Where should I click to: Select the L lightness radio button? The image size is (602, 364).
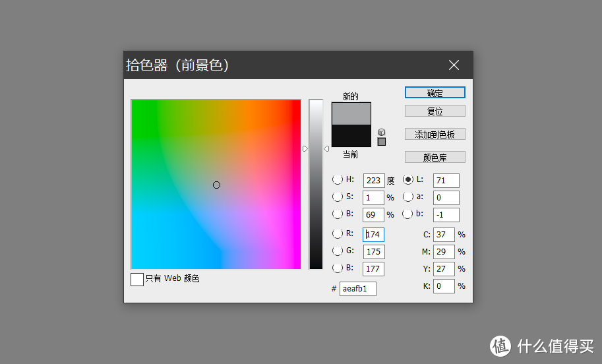pyautogui.click(x=407, y=179)
